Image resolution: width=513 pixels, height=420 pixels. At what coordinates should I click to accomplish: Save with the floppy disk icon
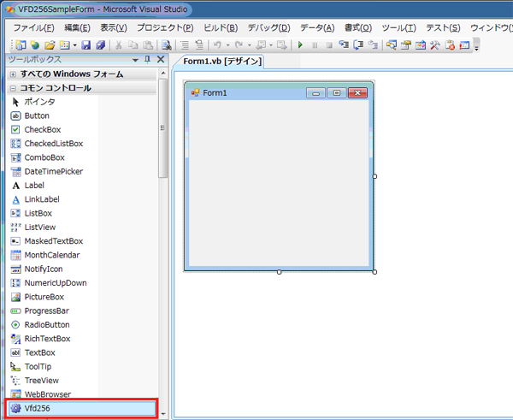click(85, 44)
